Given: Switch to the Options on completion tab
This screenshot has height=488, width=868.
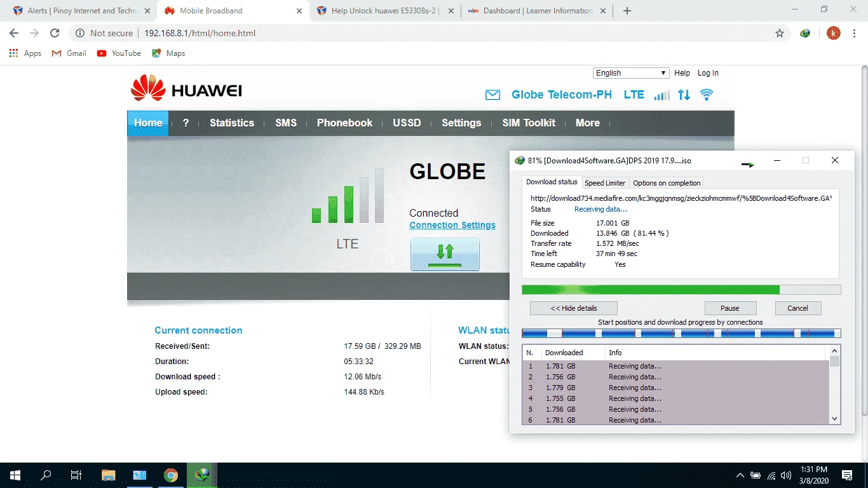Looking at the screenshot, I should pyautogui.click(x=667, y=183).
